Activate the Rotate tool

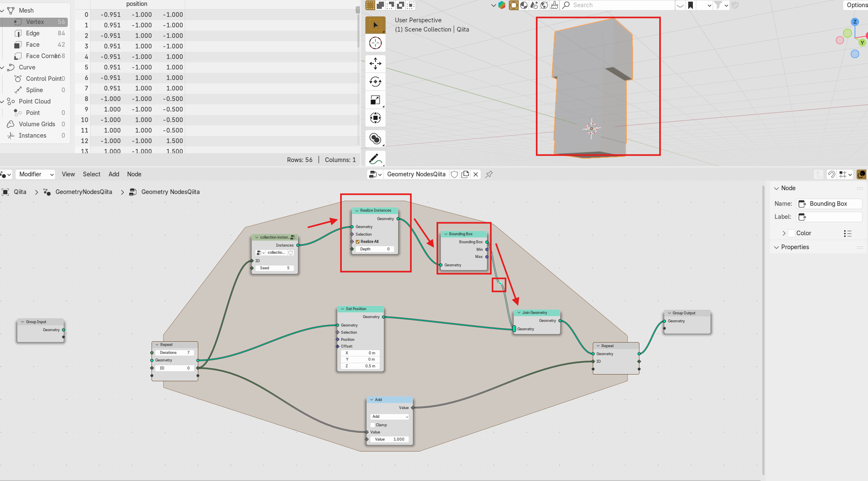[375, 82]
